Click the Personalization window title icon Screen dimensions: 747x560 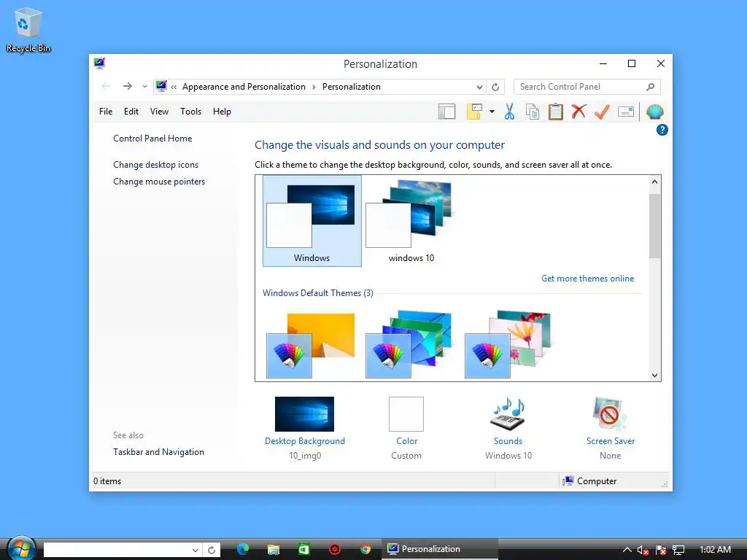(99, 63)
